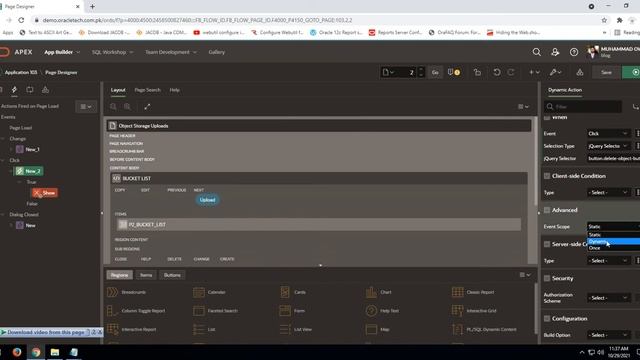This screenshot has width=640, height=360.
Task: Open the help question mark icon
Action: [573, 52]
